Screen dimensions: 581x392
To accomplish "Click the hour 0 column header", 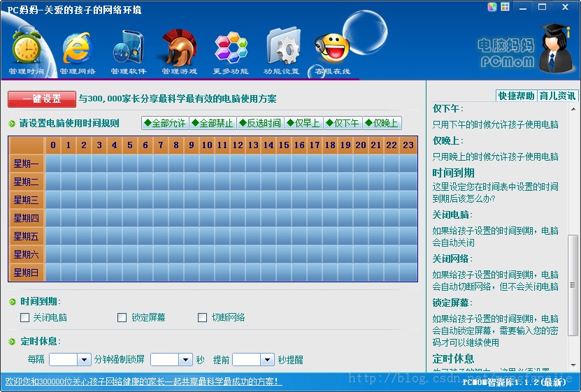I will 53,145.
